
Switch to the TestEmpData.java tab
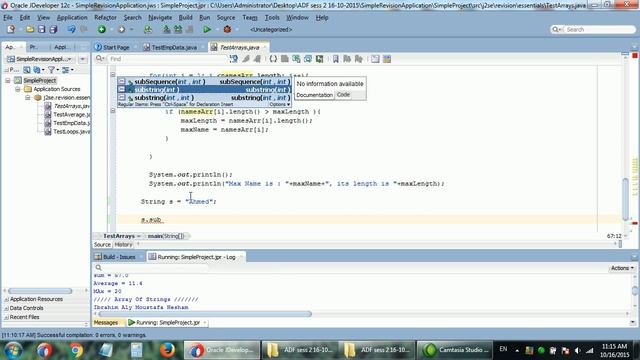pyautogui.click(x=174, y=47)
